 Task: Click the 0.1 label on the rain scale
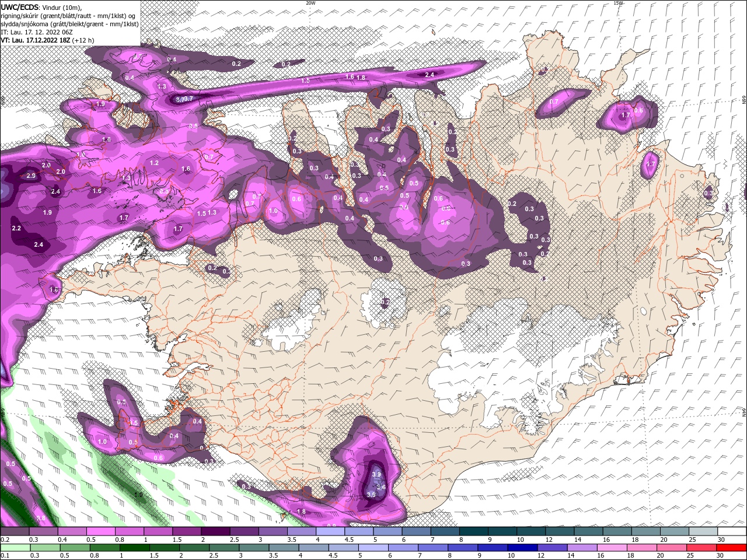coord(5,555)
